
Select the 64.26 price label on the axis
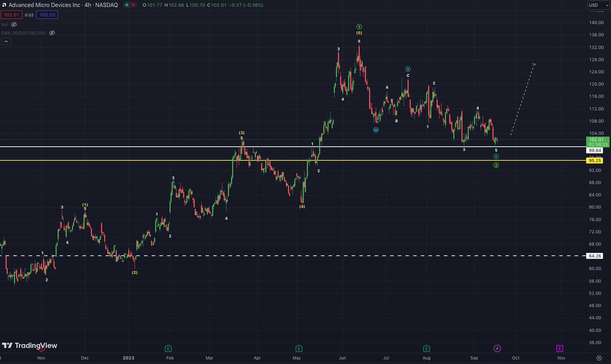point(594,256)
